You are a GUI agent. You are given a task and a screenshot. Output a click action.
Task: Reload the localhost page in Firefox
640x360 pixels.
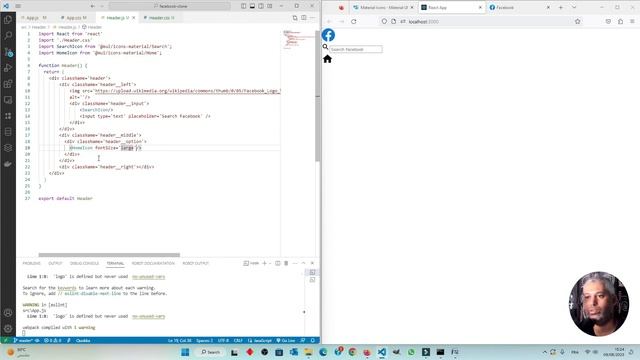[353, 21]
